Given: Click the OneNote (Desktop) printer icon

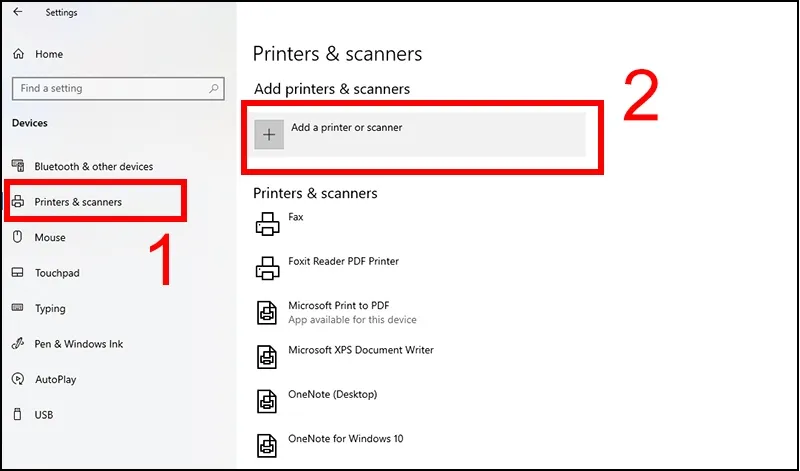Looking at the screenshot, I should click(x=267, y=400).
